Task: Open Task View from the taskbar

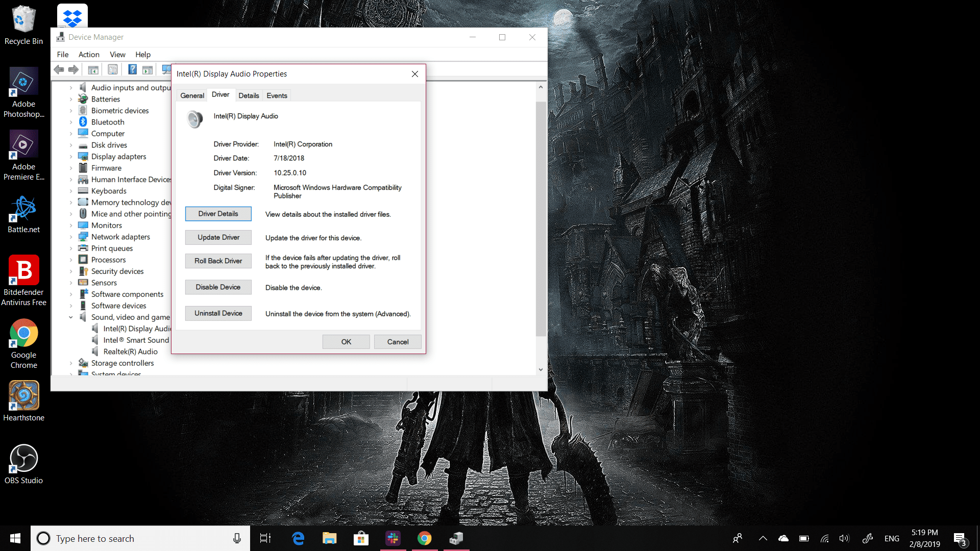Action: point(265,538)
